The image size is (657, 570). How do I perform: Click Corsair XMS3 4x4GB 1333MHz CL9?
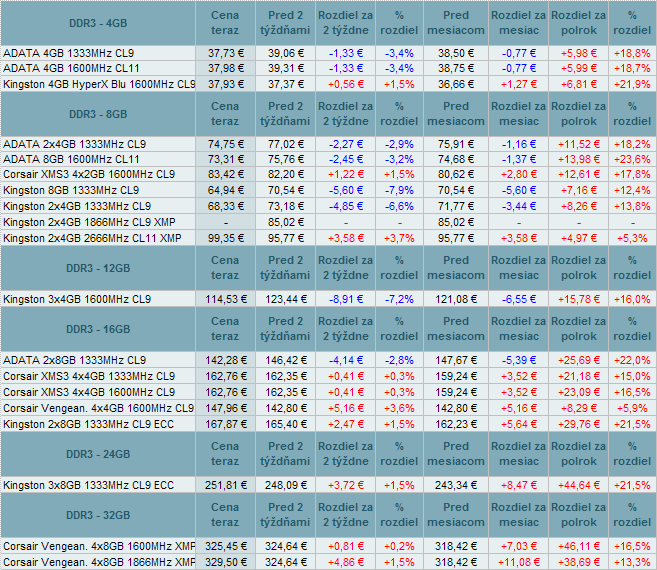89,376
